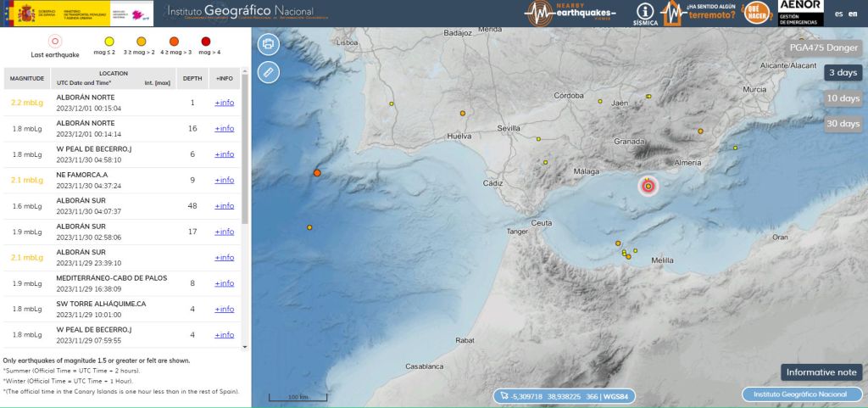868x408 pixels.
Task: Show earthquakes from the last 10 days
Action: pyautogui.click(x=843, y=98)
